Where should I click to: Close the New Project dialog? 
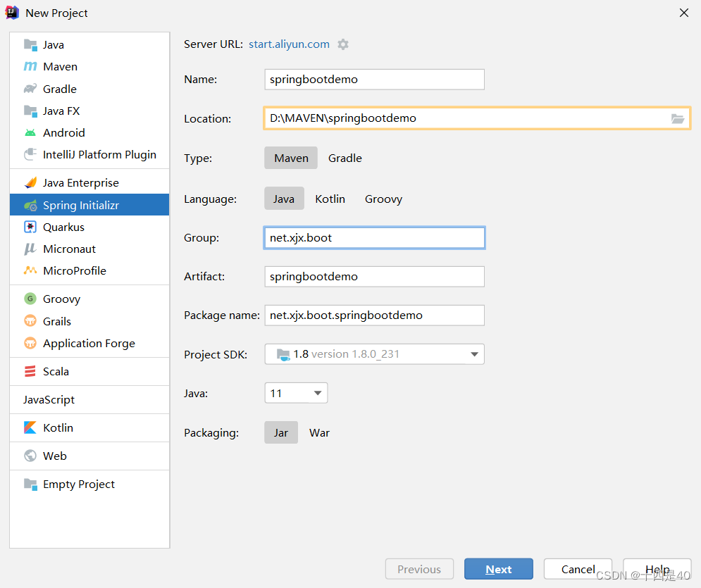point(684,13)
